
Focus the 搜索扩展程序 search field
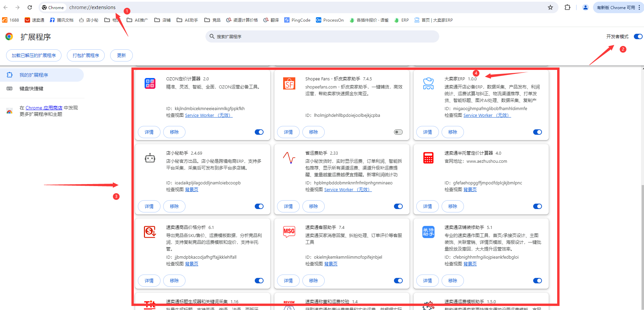(x=322, y=36)
